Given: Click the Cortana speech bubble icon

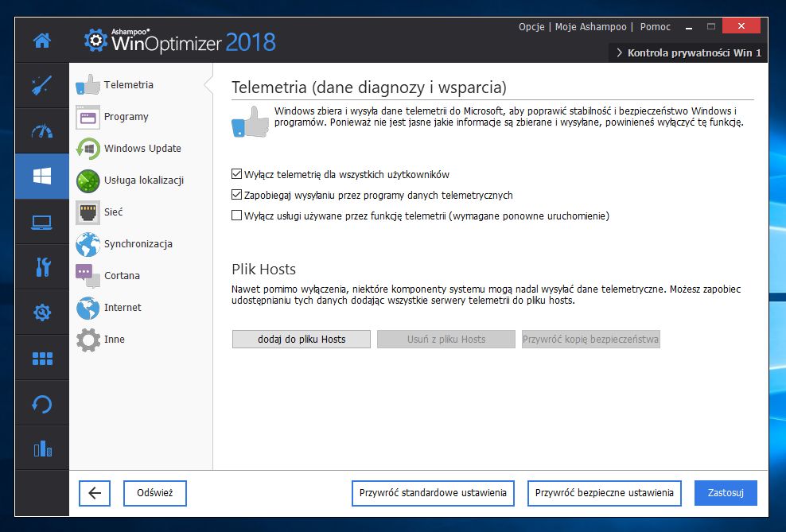Looking at the screenshot, I should (x=88, y=276).
